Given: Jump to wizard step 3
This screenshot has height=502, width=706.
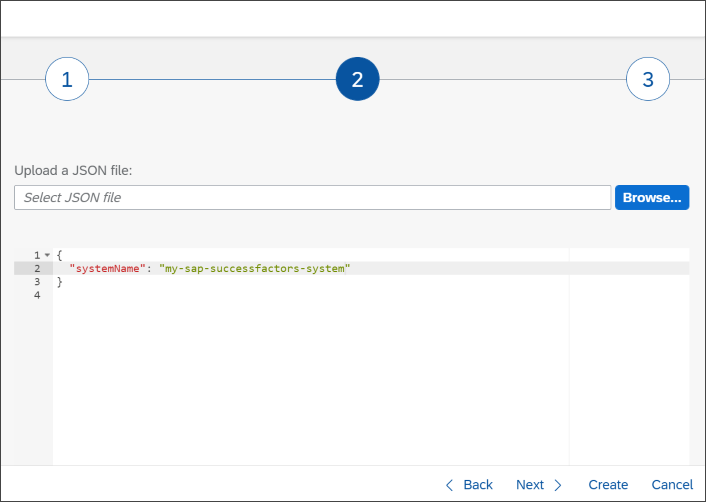Looking at the screenshot, I should (648, 79).
